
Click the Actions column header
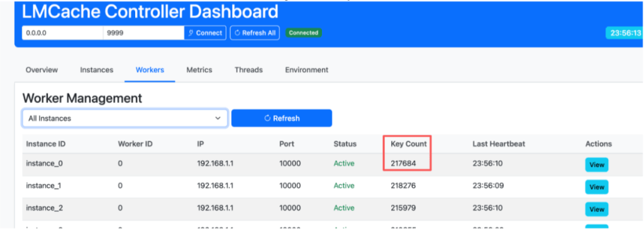(599, 144)
